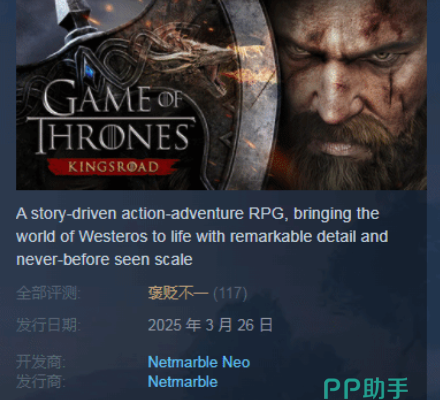Open the Netmarble publisher link
Viewport: 440px width, 400px height.
pyautogui.click(x=183, y=382)
